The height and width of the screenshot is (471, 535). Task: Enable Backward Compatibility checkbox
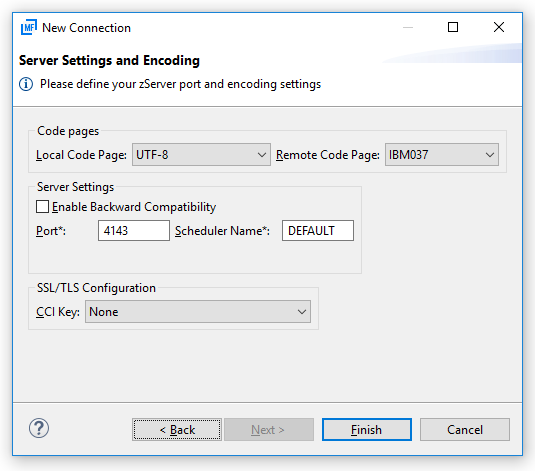42,207
